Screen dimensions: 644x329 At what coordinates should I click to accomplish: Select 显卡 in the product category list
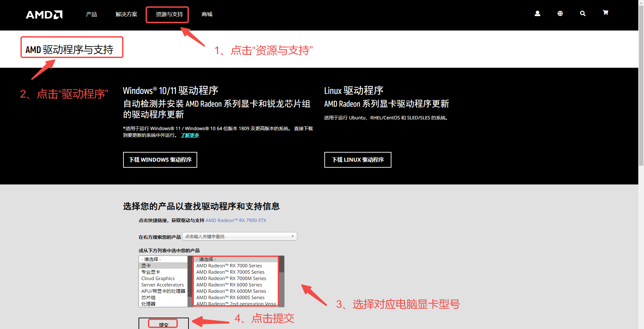[x=146, y=266]
